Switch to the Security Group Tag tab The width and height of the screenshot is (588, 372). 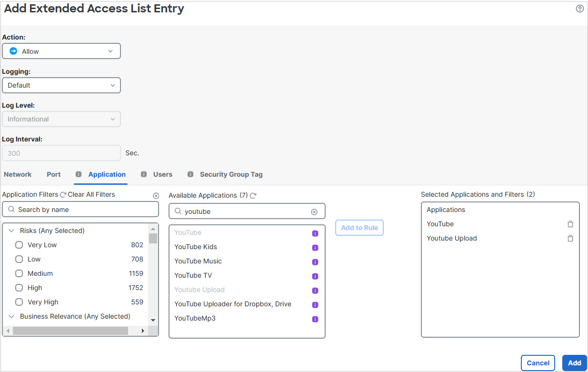[231, 174]
